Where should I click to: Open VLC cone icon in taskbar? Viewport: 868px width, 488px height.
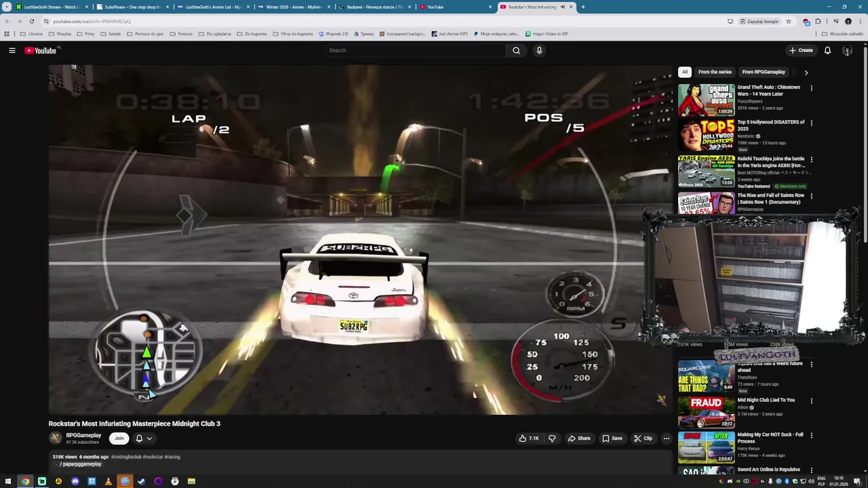(108, 481)
